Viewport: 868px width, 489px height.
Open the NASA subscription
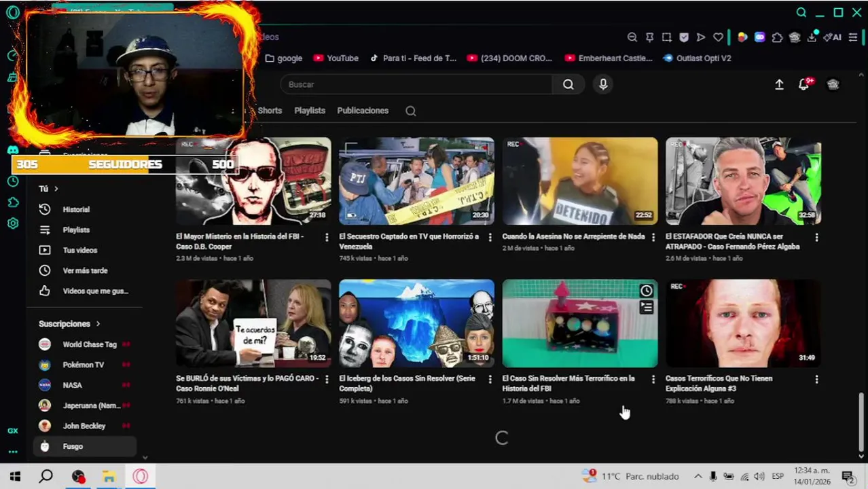(x=85, y=386)
